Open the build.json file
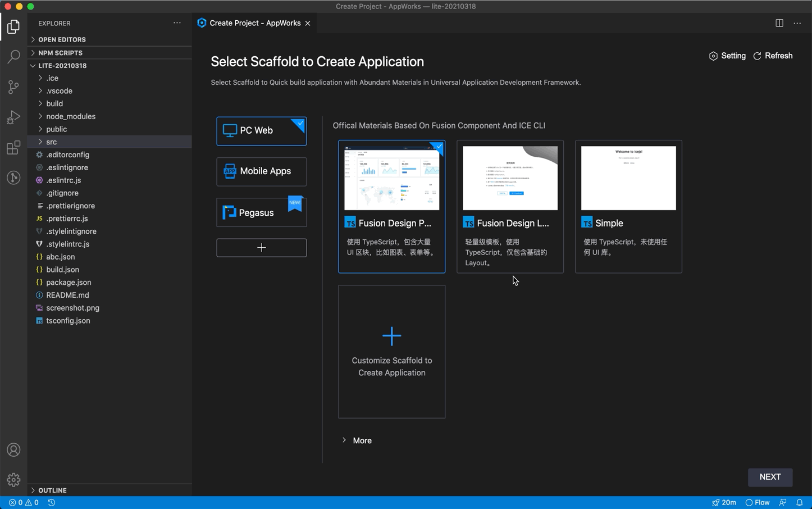The image size is (812, 509). [110, 270]
